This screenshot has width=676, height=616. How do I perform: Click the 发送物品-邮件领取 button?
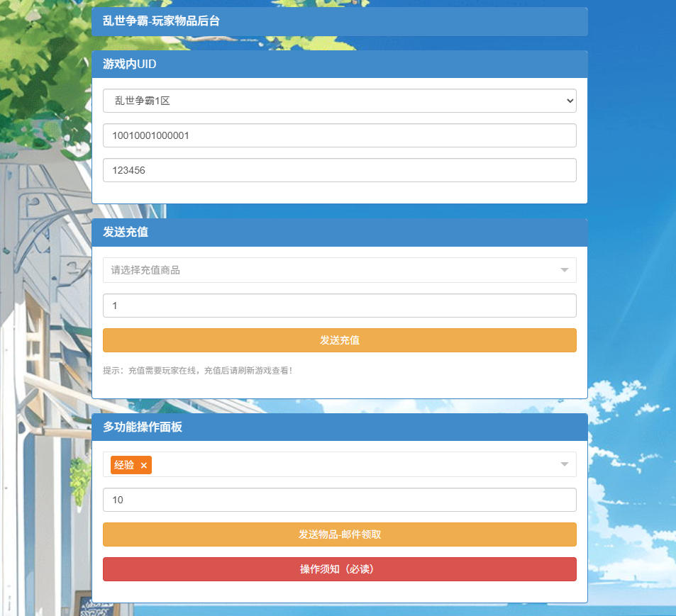click(339, 534)
